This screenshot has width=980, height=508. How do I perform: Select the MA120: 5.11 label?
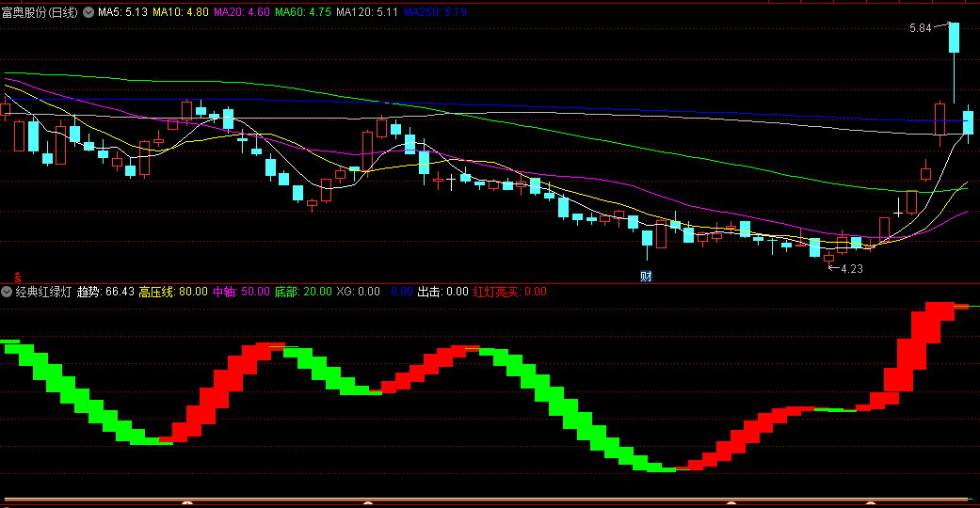(x=367, y=12)
